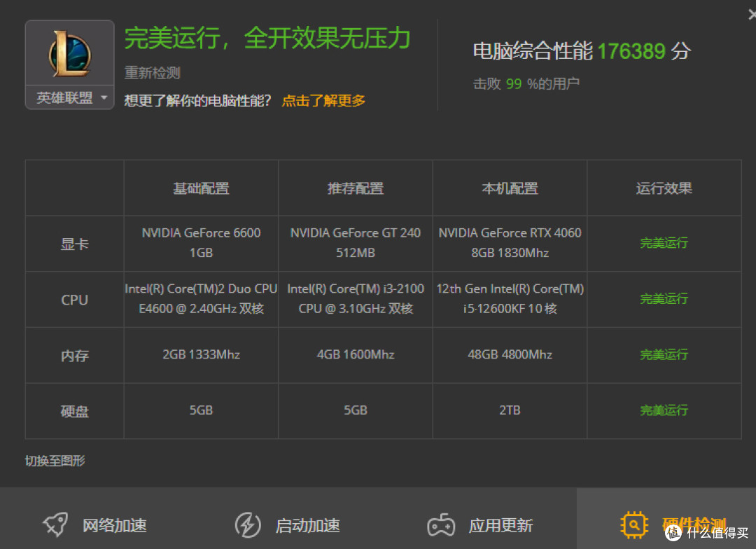Image resolution: width=756 pixels, height=549 pixels.
Task: Click the League of Legends game icon
Action: [69, 53]
